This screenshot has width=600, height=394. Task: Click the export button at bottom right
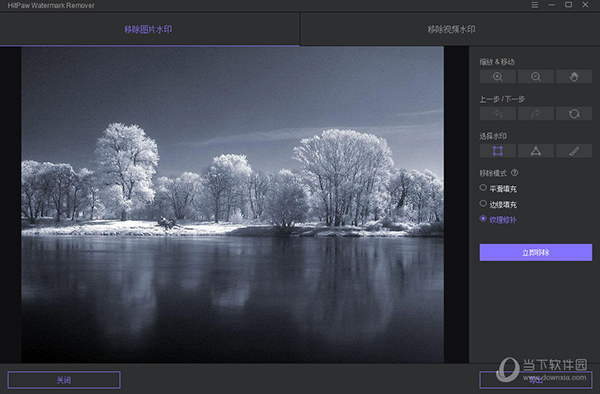(536, 380)
